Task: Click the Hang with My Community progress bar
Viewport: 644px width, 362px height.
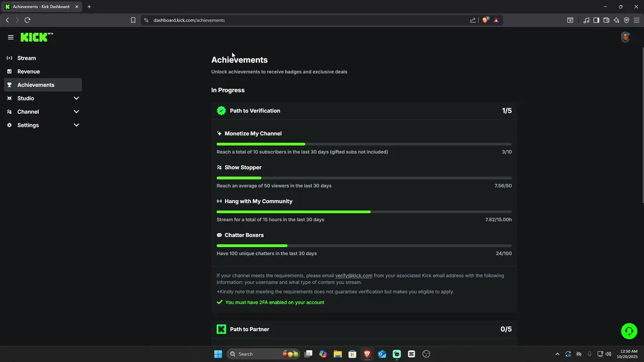Action: click(x=364, y=212)
